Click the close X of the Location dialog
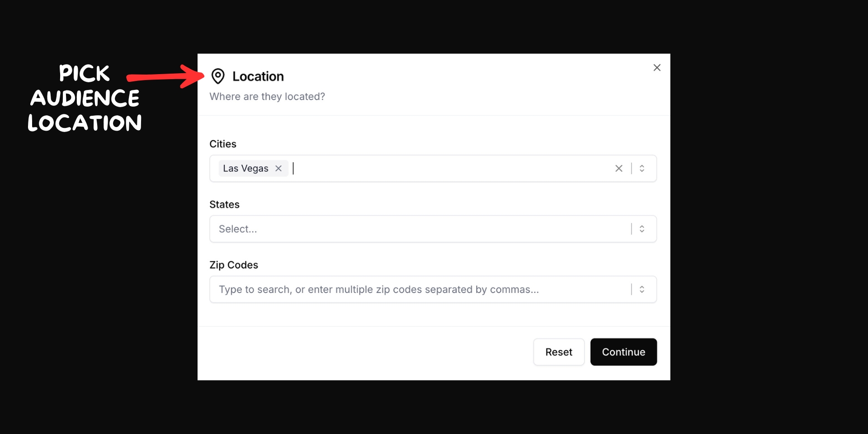Image resolution: width=868 pixels, height=434 pixels. (657, 67)
